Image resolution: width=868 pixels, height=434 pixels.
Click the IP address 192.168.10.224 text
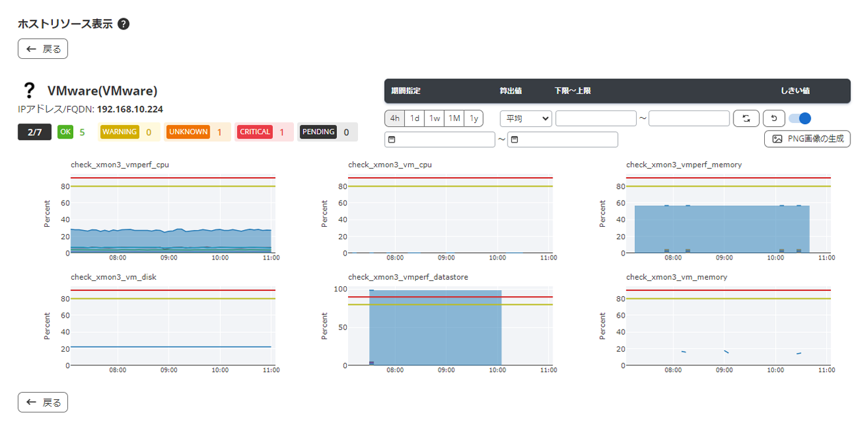click(130, 109)
